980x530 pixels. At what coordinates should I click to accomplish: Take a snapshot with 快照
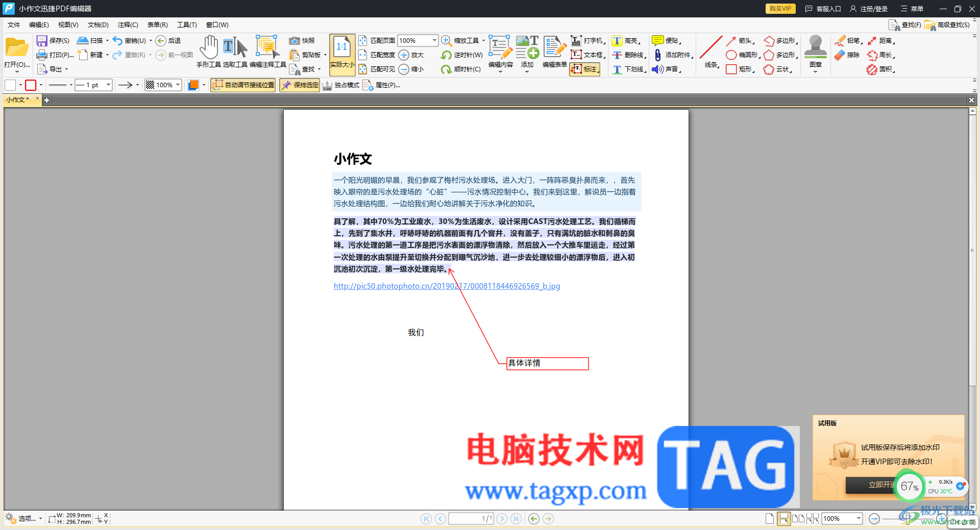[x=302, y=40]
